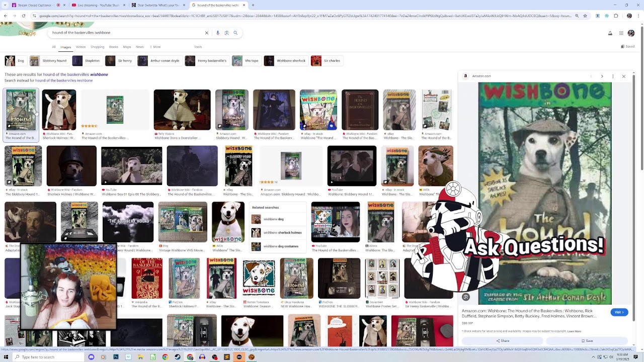Show next image in preview panel

click(x=602, y=76)
